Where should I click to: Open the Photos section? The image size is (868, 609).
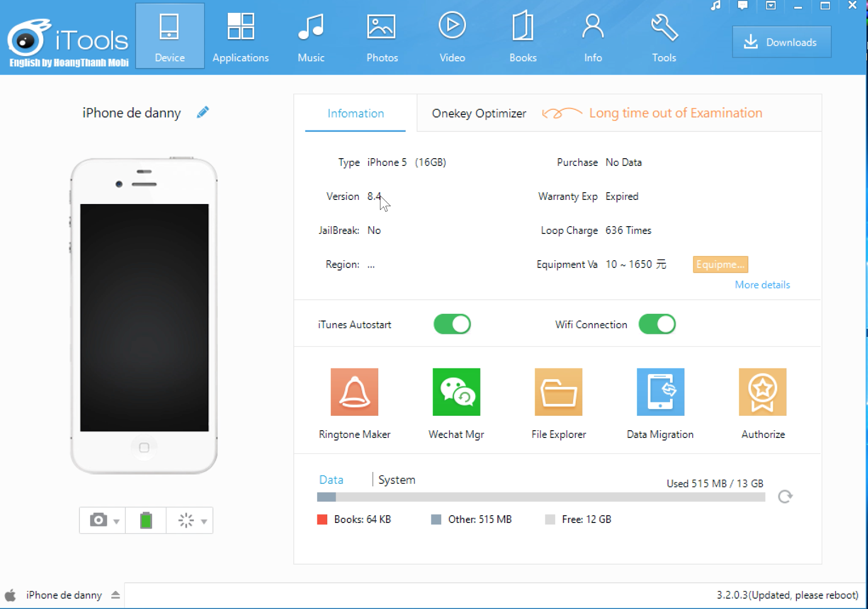click(382, 37)
